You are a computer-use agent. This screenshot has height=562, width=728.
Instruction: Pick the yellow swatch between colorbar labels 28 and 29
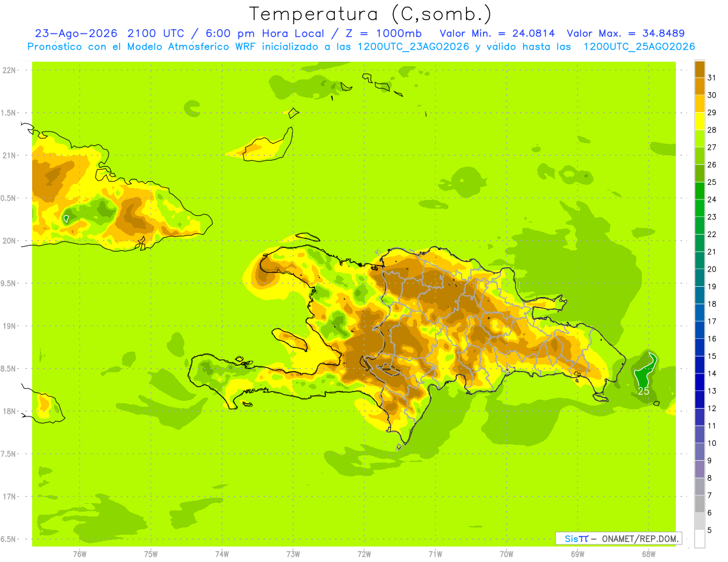click(x=699, y=121)
